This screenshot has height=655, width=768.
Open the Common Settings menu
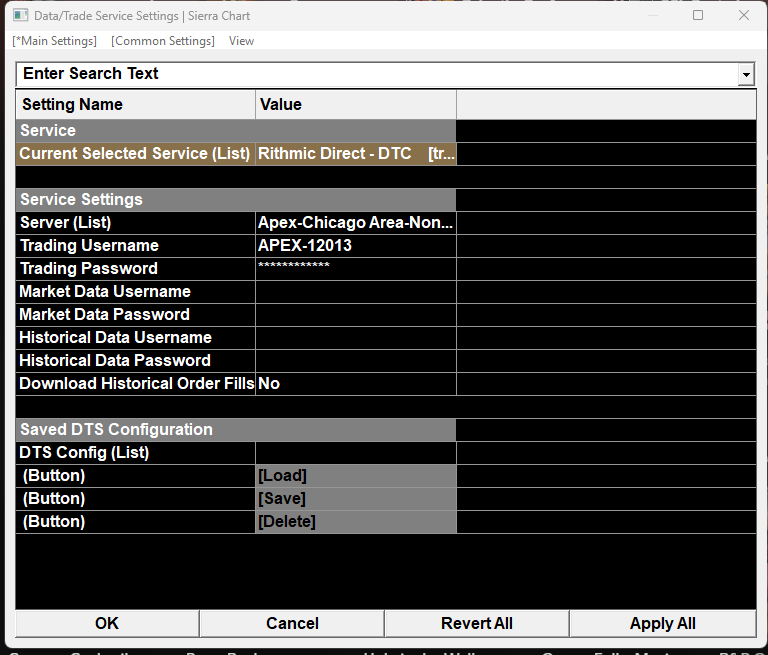point(163,41)
